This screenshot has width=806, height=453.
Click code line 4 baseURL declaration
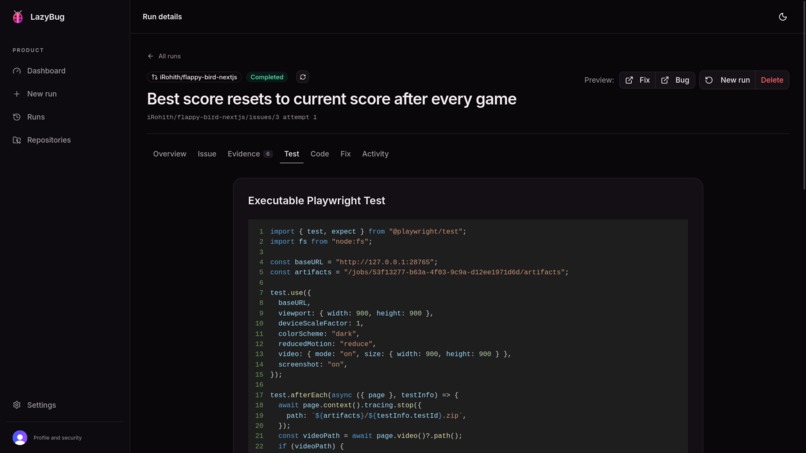[x=354, y=262]
